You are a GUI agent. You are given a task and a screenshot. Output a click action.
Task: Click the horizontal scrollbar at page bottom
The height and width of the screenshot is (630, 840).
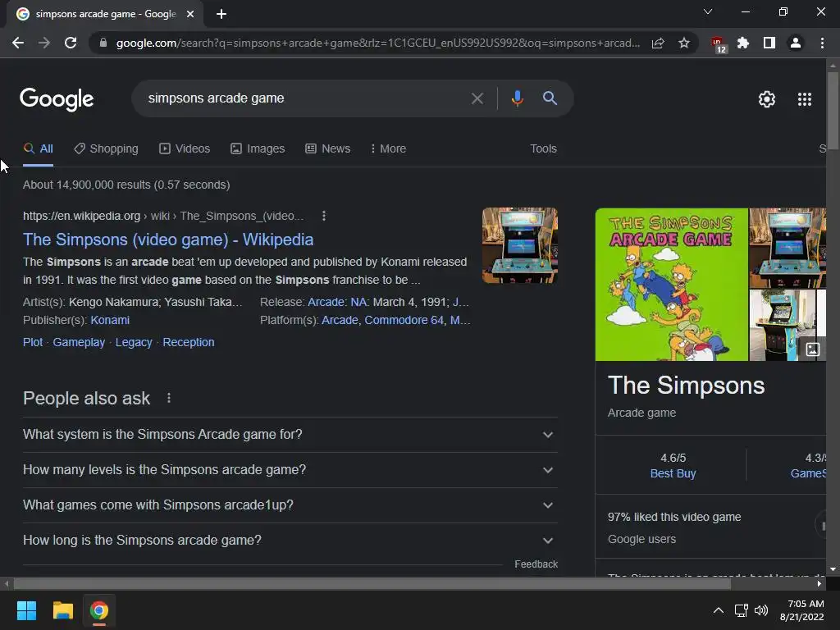click(372, 583)
